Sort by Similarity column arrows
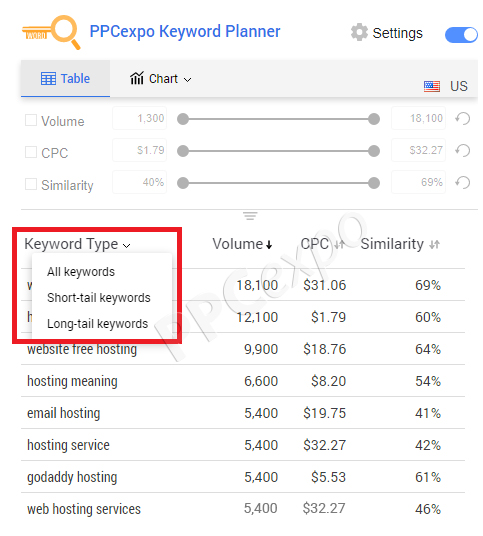 (434, 245)
